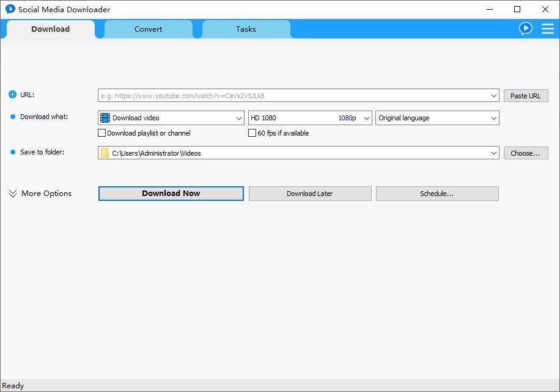Click the Download Now button
Screen dimensions: 560x392
click(171, 194)
